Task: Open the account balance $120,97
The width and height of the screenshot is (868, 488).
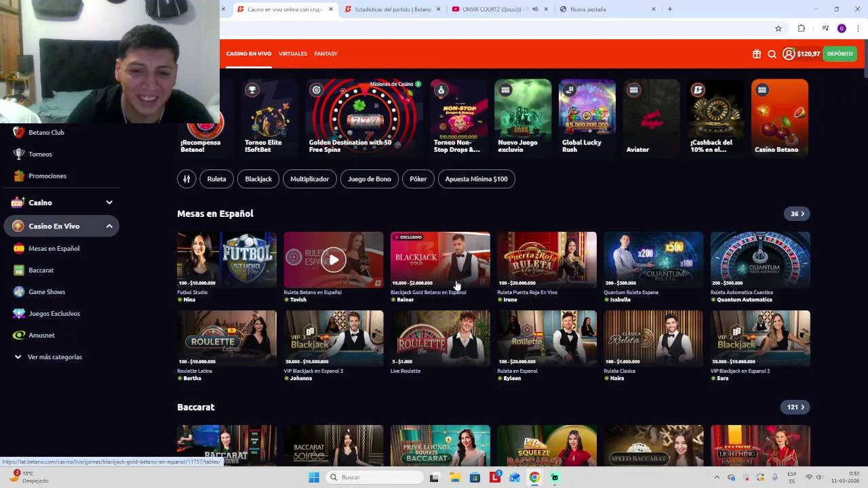Action: [x=808, y=54]
